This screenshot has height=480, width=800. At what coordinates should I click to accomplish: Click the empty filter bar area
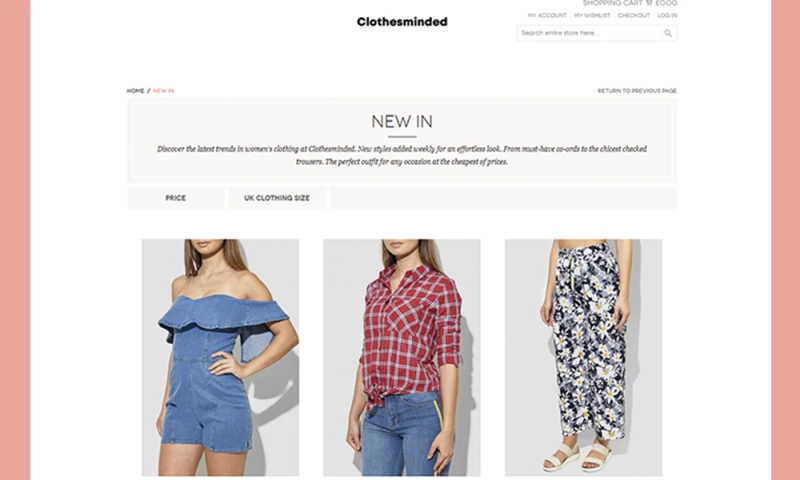coord(503,198)
